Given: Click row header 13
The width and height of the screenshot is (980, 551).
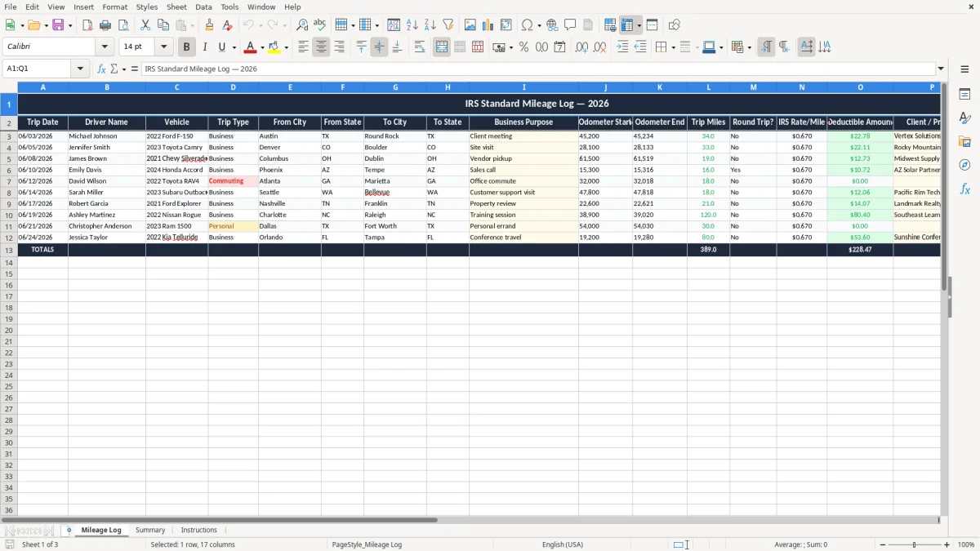Looking at the screenshot, I should coord(9,250).
